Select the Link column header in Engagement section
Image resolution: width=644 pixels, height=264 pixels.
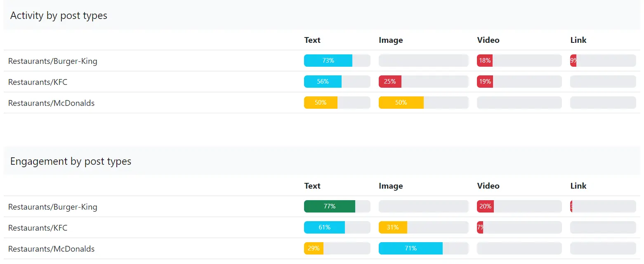pyautogui.click(x=578, y=186)
